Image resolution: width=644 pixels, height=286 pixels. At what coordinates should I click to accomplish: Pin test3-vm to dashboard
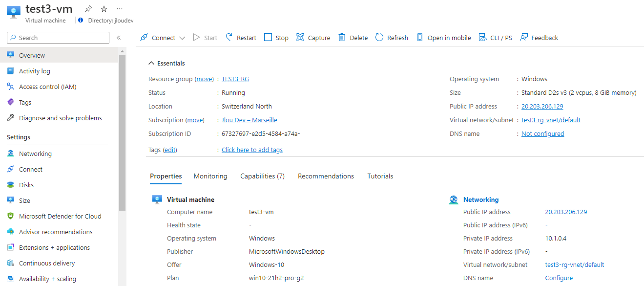(x=88, y=9)
